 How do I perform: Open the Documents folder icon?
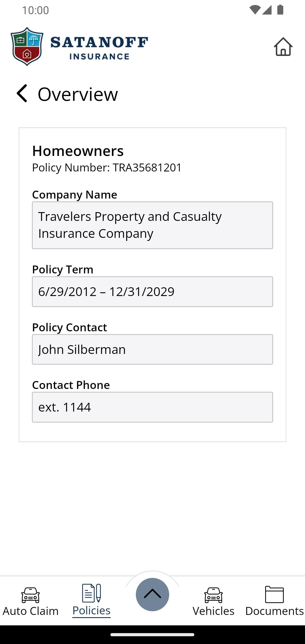[274, 594]
